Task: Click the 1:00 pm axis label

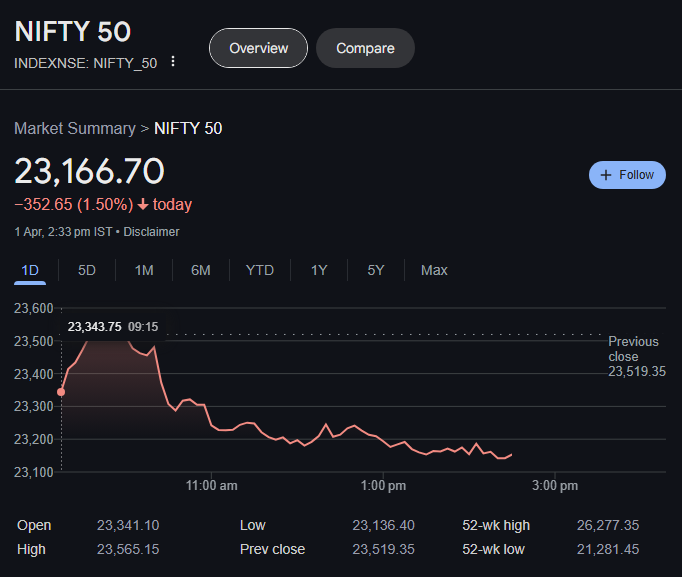Action: coord(383,486)
